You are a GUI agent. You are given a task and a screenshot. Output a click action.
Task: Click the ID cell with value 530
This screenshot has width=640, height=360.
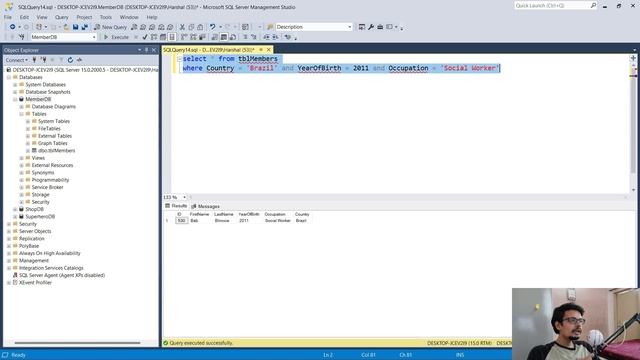coord(182,220)
